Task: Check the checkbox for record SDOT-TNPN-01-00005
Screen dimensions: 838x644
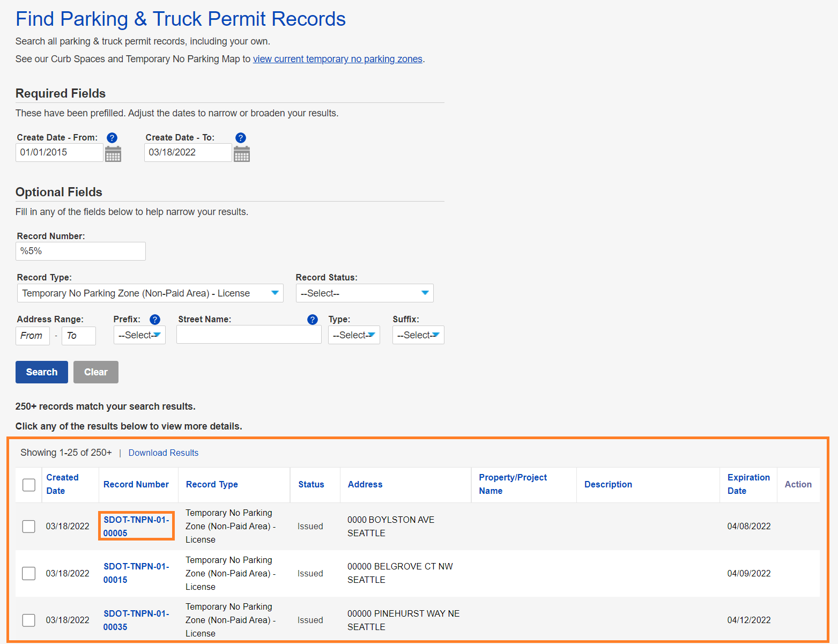Action: (28, 526)
